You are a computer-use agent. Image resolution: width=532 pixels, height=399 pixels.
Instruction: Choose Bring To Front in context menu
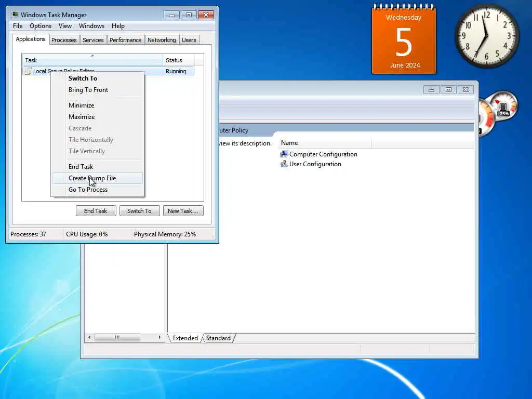(x=97, y=90)
